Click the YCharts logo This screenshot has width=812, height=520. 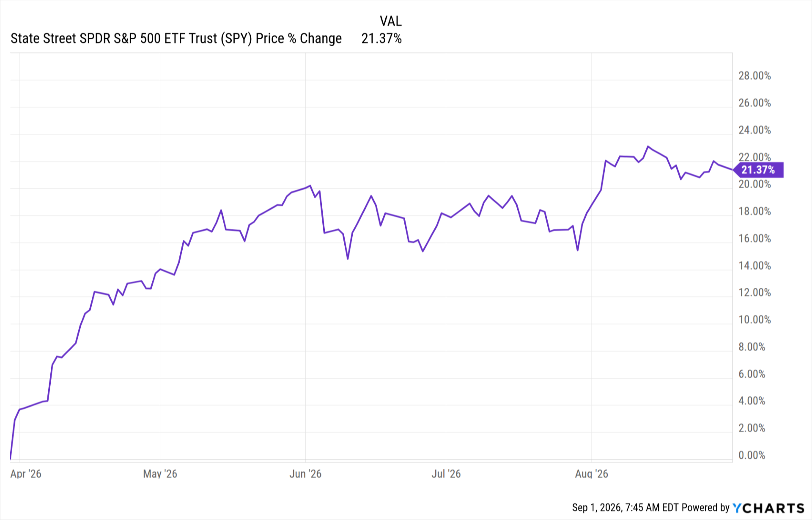768,508
